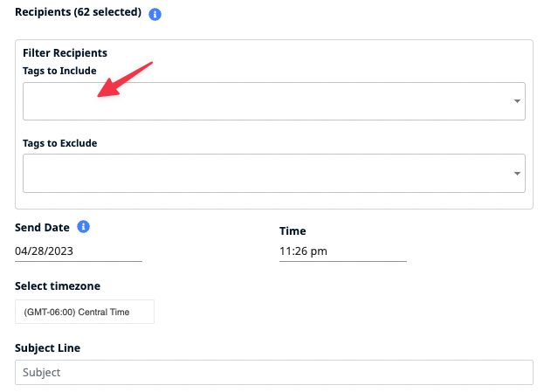This screenshot has height=392, width=544.
Task: Click the Tags to Exclude label
Action: tap(59, 143)
